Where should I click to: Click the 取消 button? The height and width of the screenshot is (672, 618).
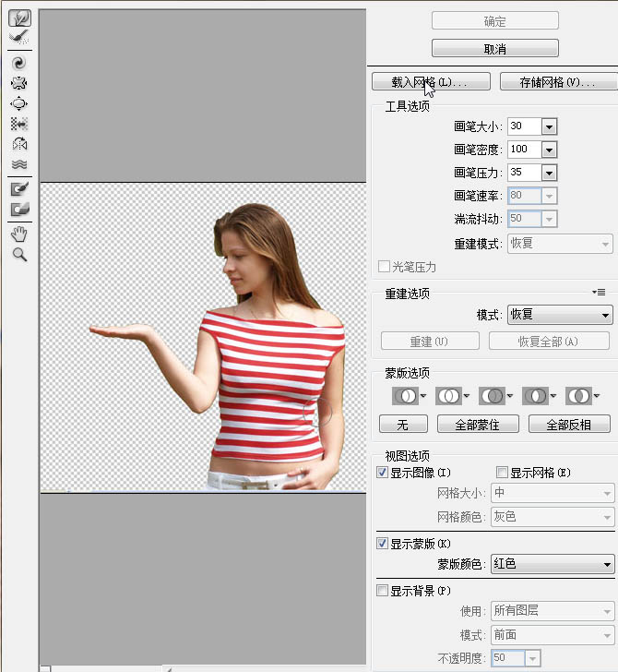(495, 48)
